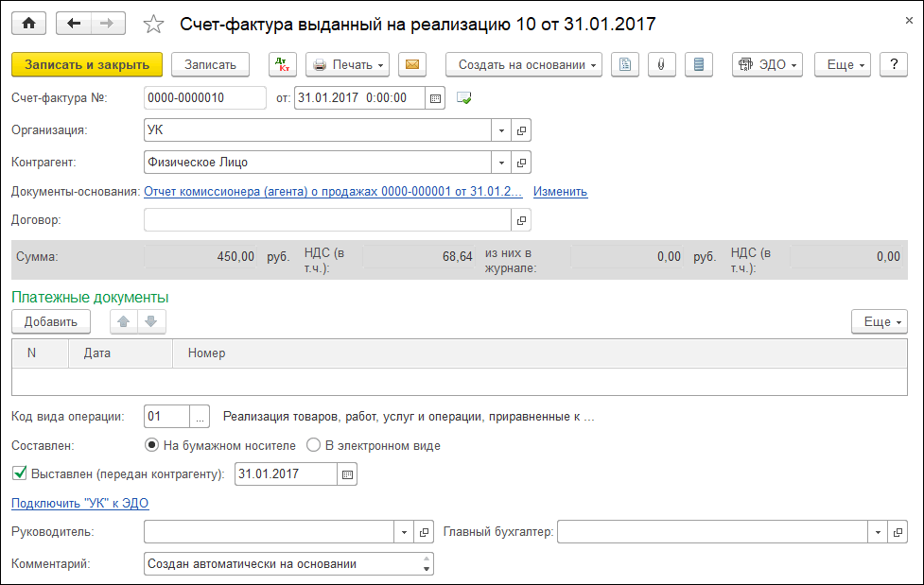The image size is (924, 585).
Task: Open attached files with paperclip icon
Action: coord(661,64)
